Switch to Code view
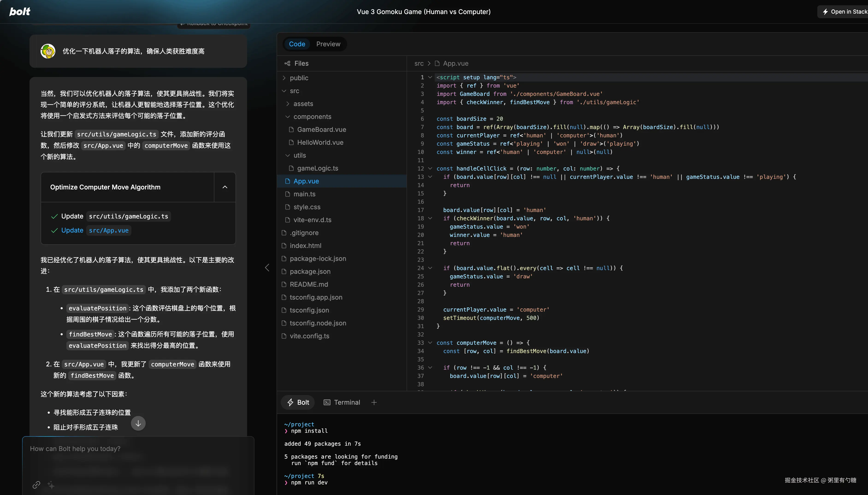The image size is (868, 495). pos(297,44)
